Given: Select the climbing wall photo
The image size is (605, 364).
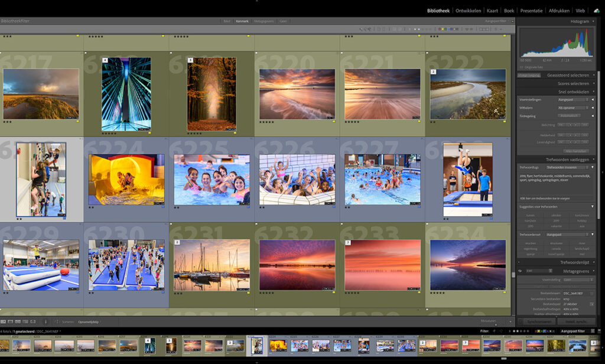Looking at the screenshot, I should 41,180.
